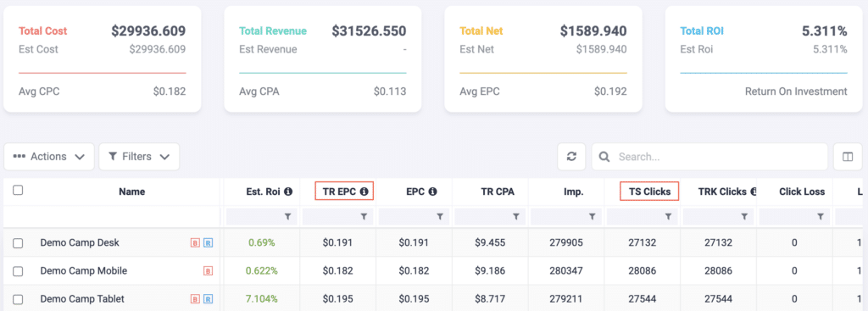
Task: Click the Total Net card title
Action: (481, 31)
